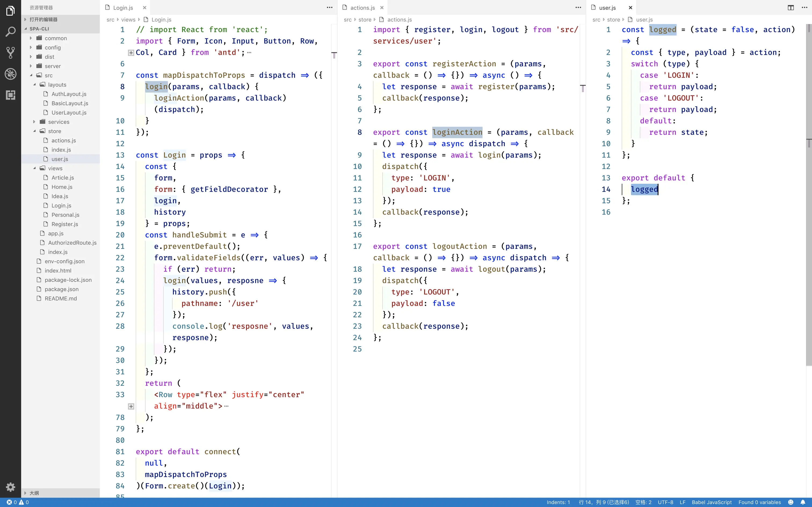Open package.json in the explorer
This screenshot has height=507, width=812.
[x=61, y=289]
